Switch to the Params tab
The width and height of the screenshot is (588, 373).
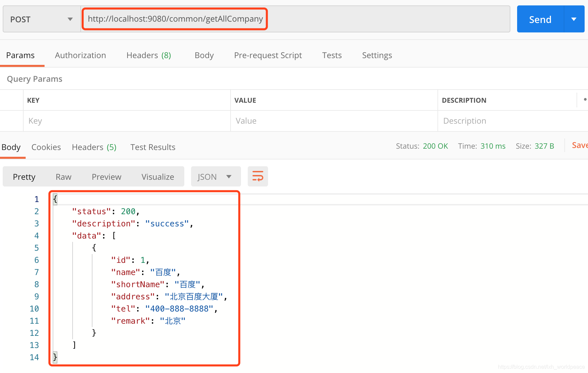coord(20,55)
